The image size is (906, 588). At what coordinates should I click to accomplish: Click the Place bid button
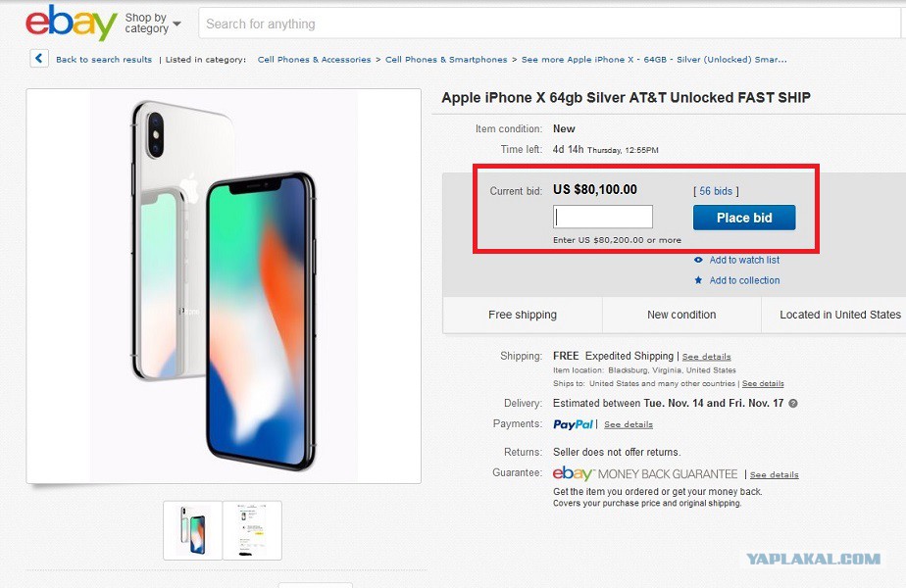[744, 218]
